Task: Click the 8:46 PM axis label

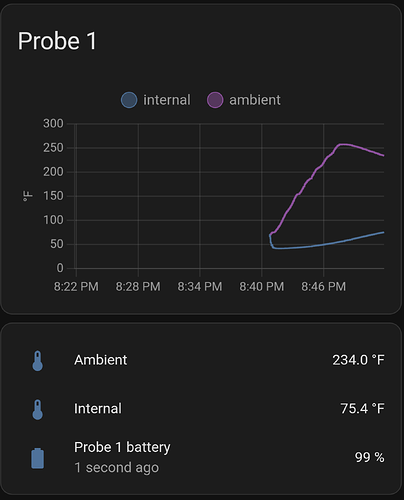Action: 323,287
